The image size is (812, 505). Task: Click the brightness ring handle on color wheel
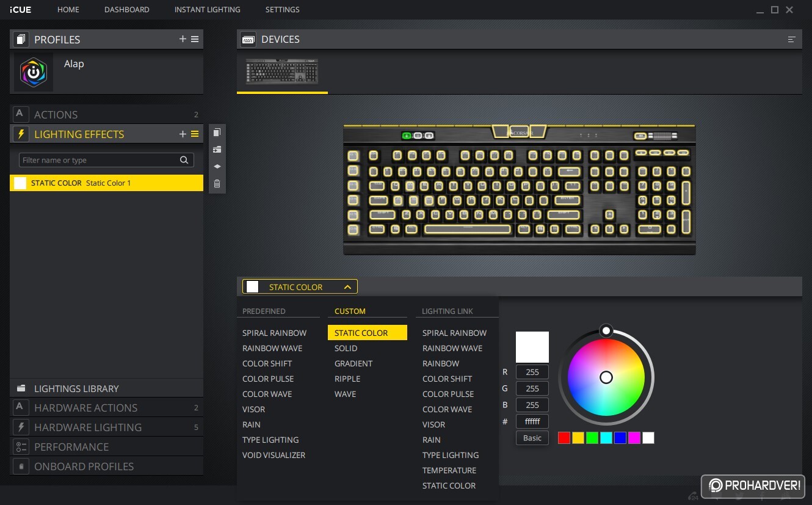606,331
